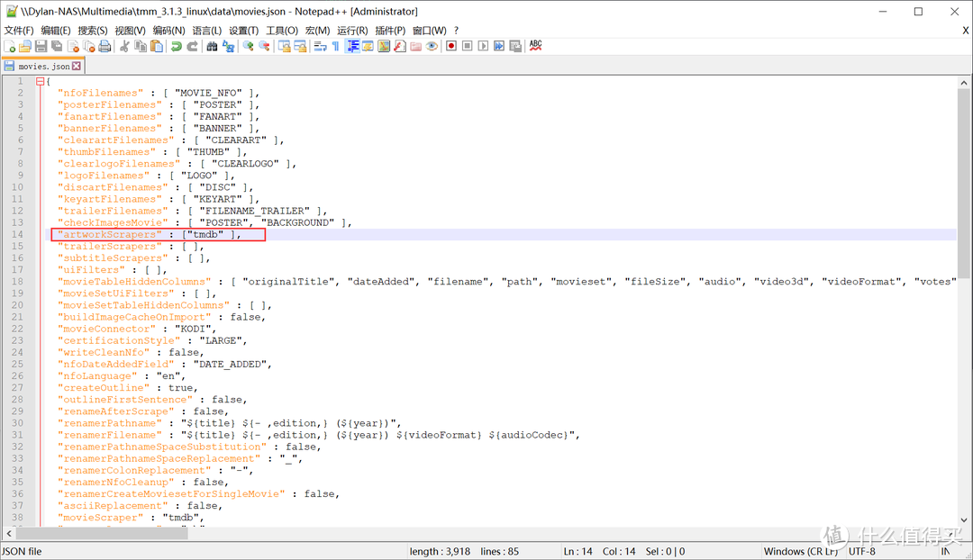Print the current document
This screenshot has width=973, height=560.
click(x=105, y=46)
